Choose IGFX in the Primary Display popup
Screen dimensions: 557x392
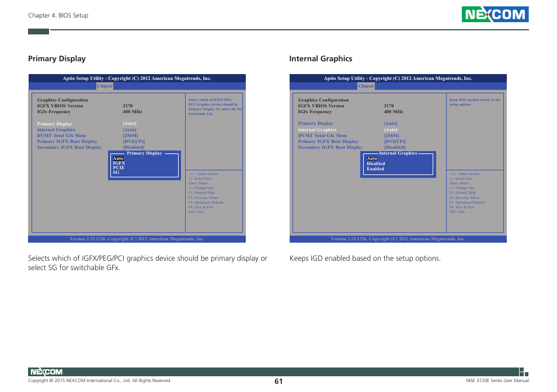click(119, 163)
